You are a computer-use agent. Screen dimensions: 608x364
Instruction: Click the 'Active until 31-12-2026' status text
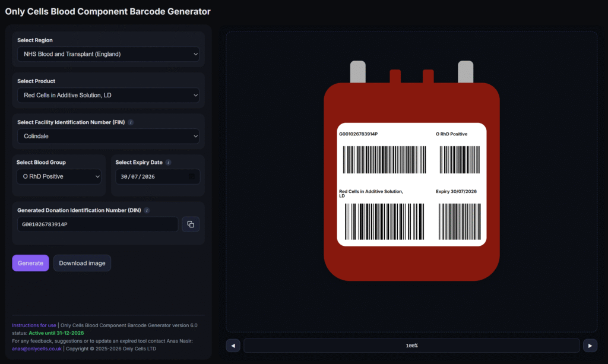tap(56, 333)
